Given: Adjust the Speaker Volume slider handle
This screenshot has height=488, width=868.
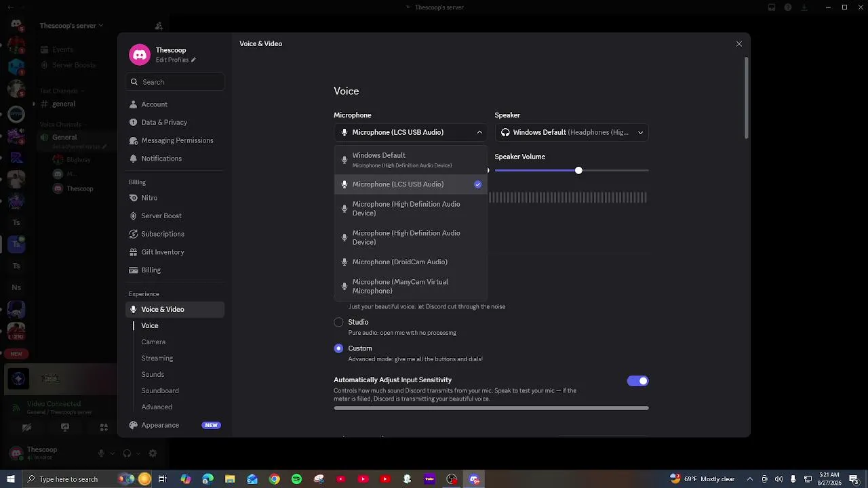Looking at the screenshot, I should (578, 170).
